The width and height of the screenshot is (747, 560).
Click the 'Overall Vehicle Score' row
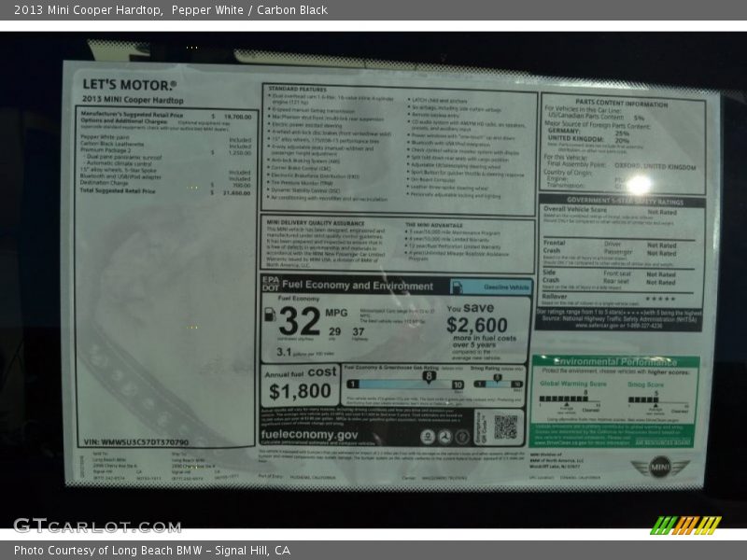tap(619, 211)
